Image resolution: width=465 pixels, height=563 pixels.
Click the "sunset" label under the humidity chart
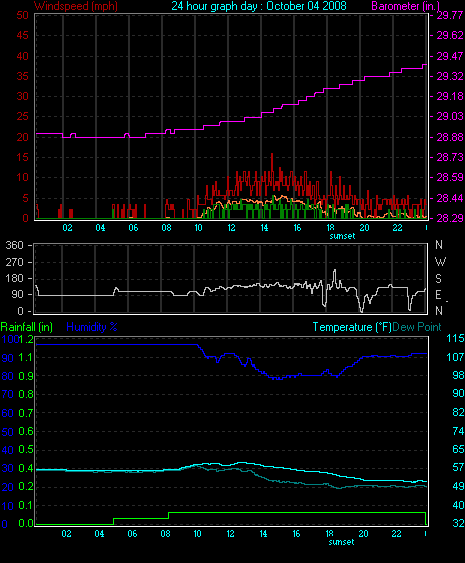pos(341,542)
